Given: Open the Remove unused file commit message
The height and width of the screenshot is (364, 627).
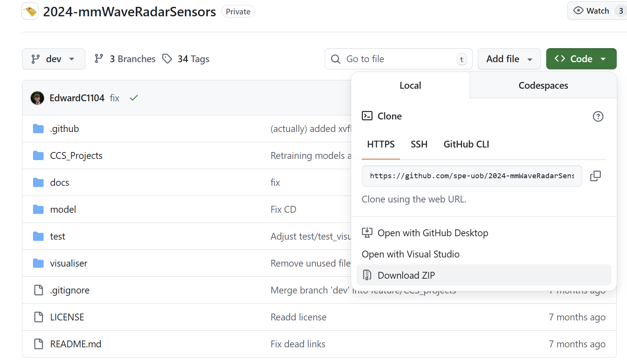Looking at the screenshot, I should 311,264.
